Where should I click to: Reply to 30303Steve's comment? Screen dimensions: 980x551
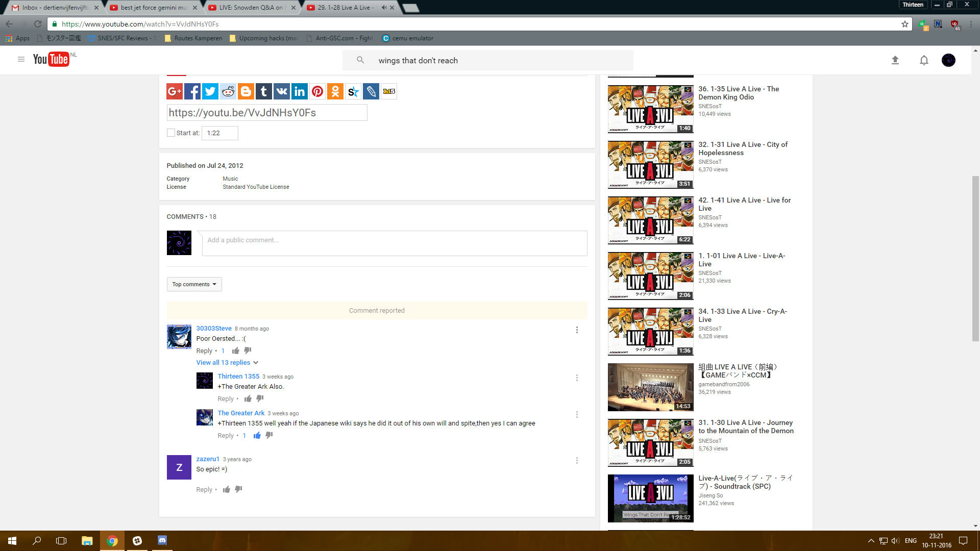pos(204,351)
